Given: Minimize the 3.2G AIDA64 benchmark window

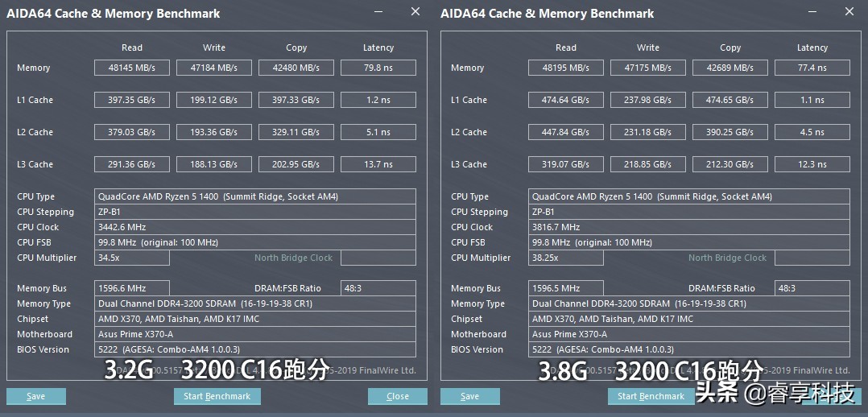Looking at the screenshot, I should [379, 12].
